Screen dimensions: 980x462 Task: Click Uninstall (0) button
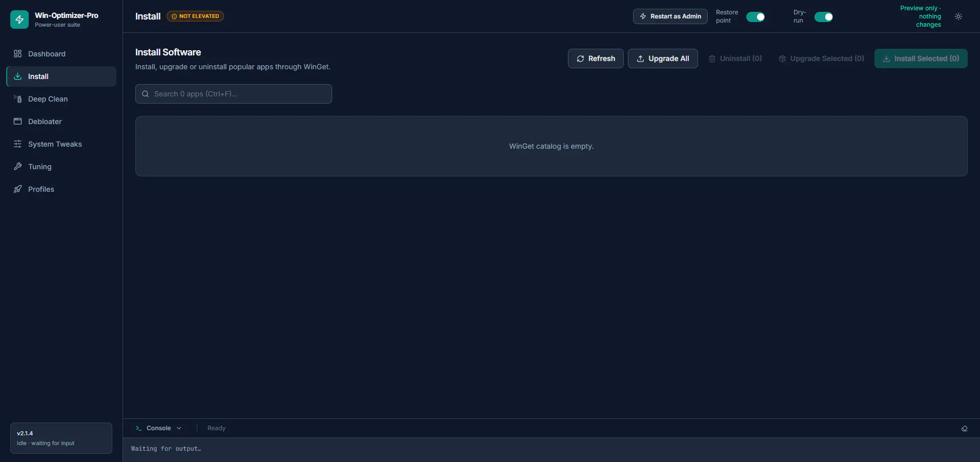tap(735, 58)
